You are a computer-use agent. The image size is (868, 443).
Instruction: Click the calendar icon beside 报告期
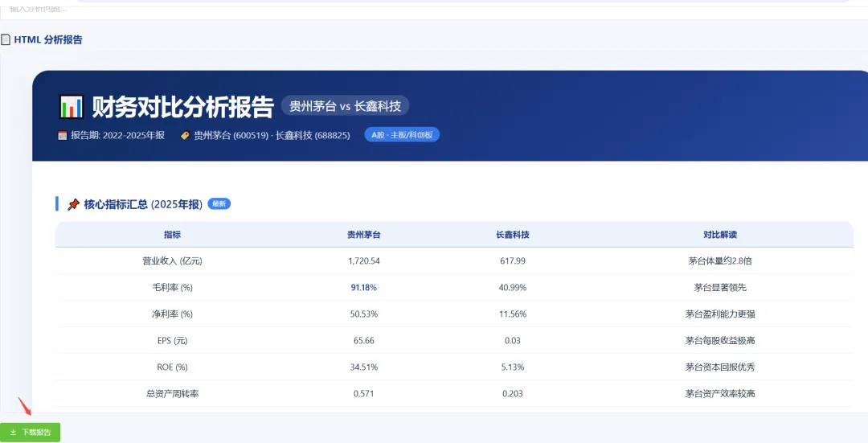tap(63, 136)
